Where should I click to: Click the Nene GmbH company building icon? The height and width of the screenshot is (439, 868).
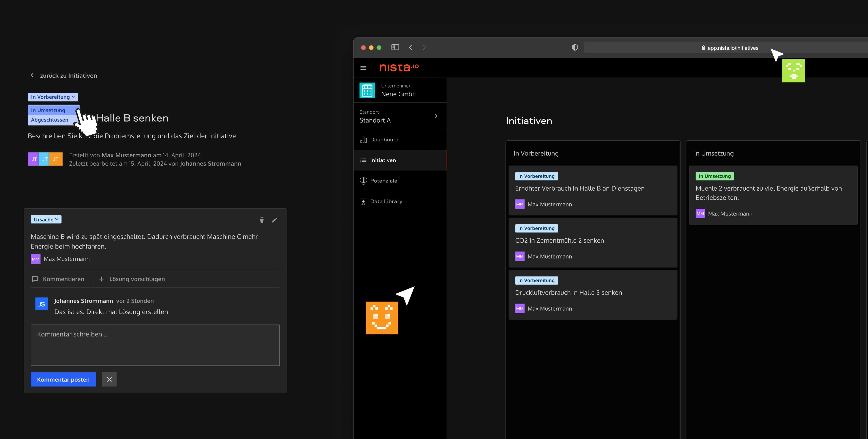(367, 90)
